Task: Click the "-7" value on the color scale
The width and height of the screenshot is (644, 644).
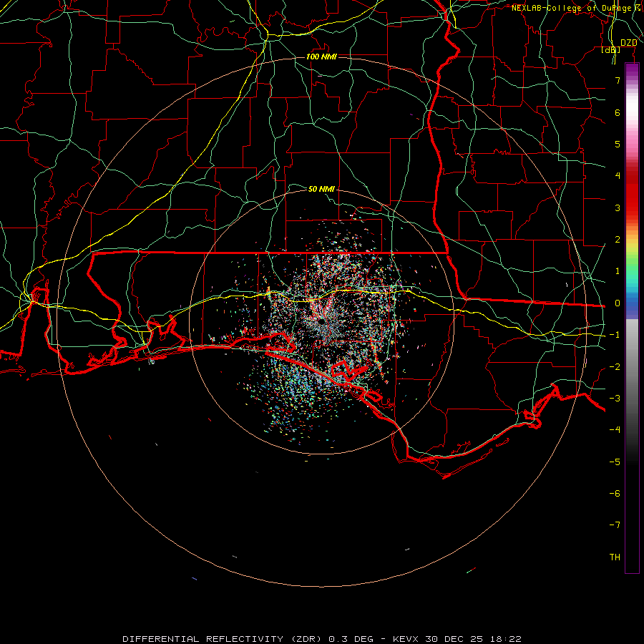Action: click(615, 525)
